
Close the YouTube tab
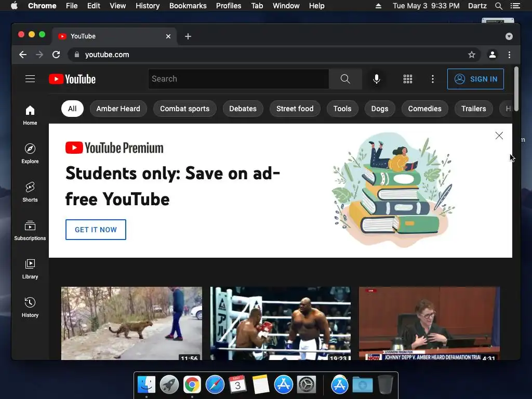coord(168,36)
